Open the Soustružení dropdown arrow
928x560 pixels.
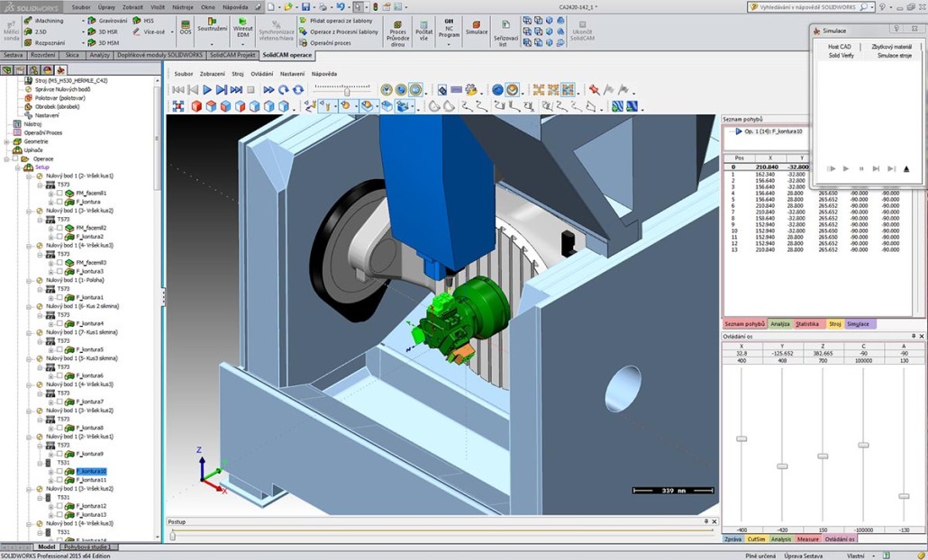pos(212,44)
